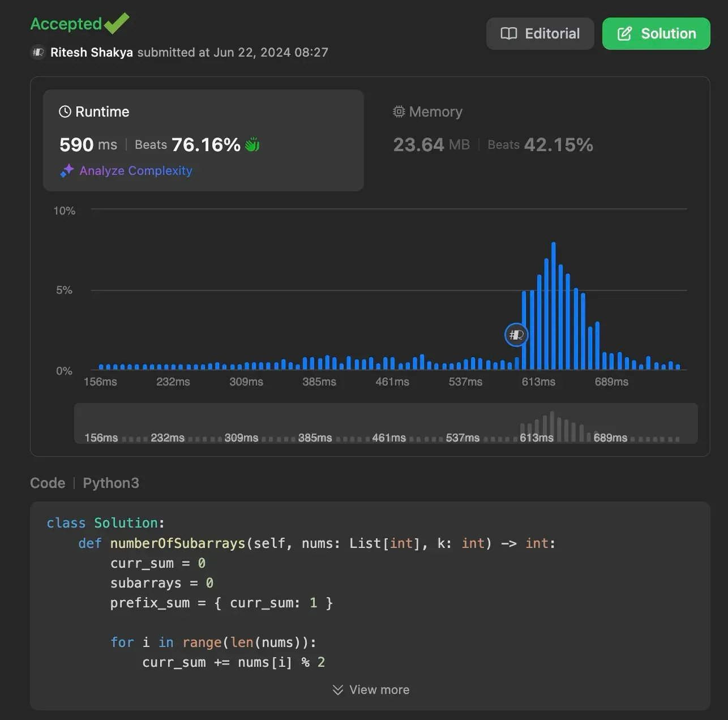Click the pencil icon on the Solution button
This screenshot has height=720, width=728.
tap(624, 33)
